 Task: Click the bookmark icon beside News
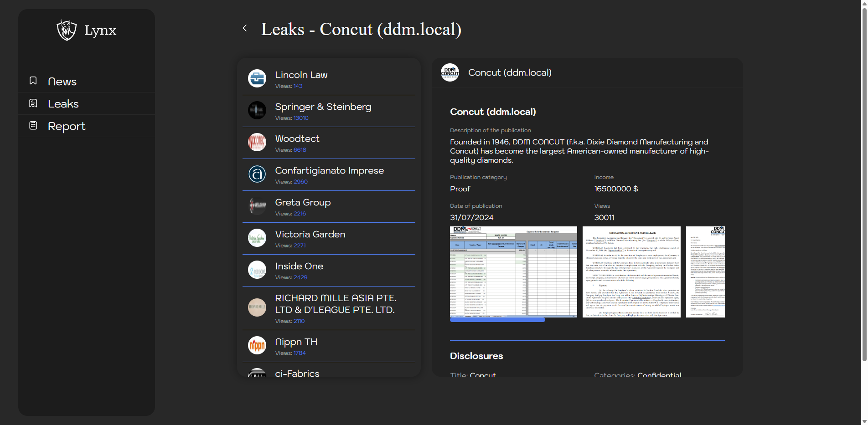(33, 81)
